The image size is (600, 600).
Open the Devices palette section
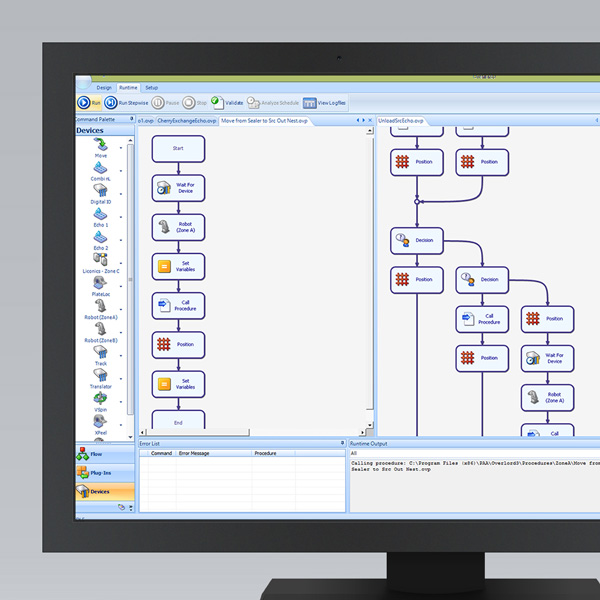click(105, 492)
